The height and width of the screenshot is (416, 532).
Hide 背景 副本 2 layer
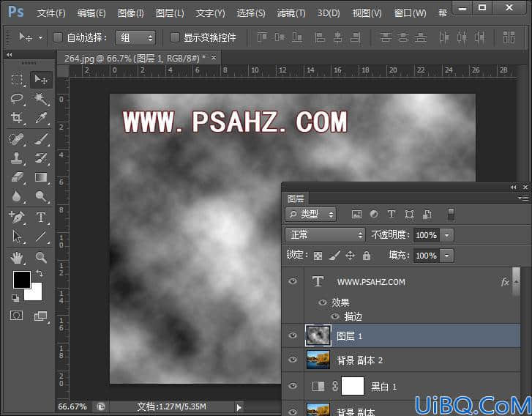click(293, 360)
